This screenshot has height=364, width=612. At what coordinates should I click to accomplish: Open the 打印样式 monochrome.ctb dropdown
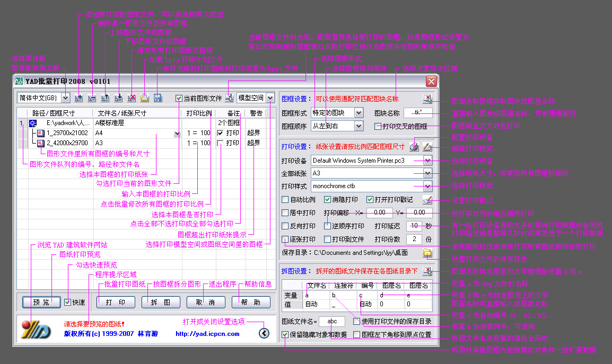[427, 186]
